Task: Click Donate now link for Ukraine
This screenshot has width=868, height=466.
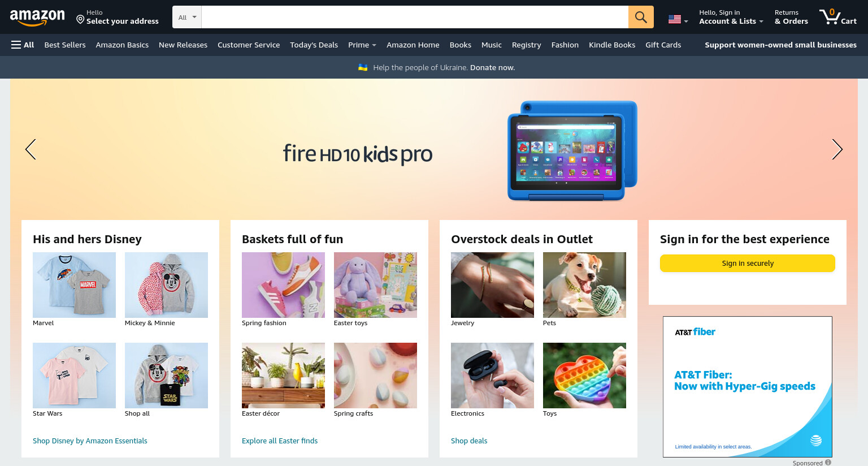Action: click(492, 67)
